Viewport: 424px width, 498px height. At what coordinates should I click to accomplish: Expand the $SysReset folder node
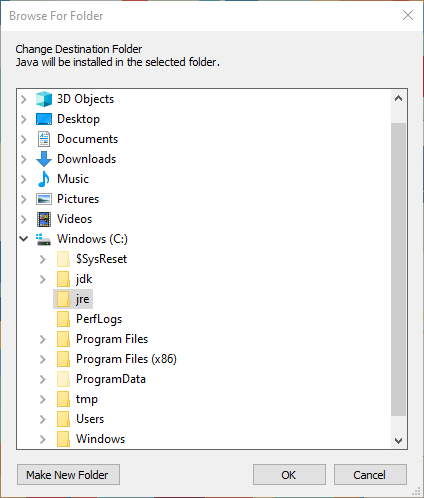click(x=43, y=259)
